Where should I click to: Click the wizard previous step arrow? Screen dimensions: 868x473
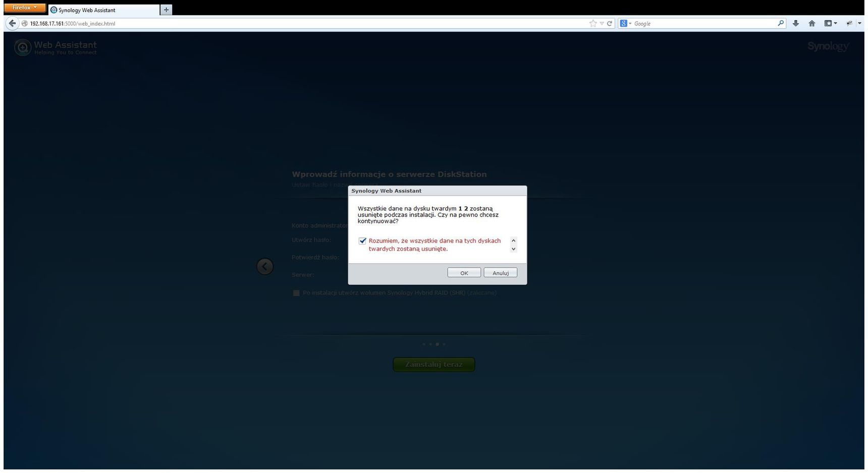(265, 266)
